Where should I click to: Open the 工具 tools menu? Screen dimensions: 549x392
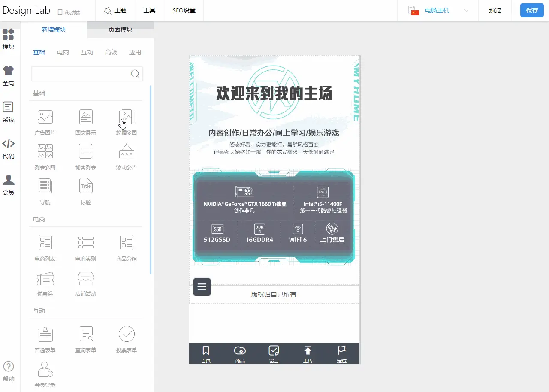pos(149,10)
